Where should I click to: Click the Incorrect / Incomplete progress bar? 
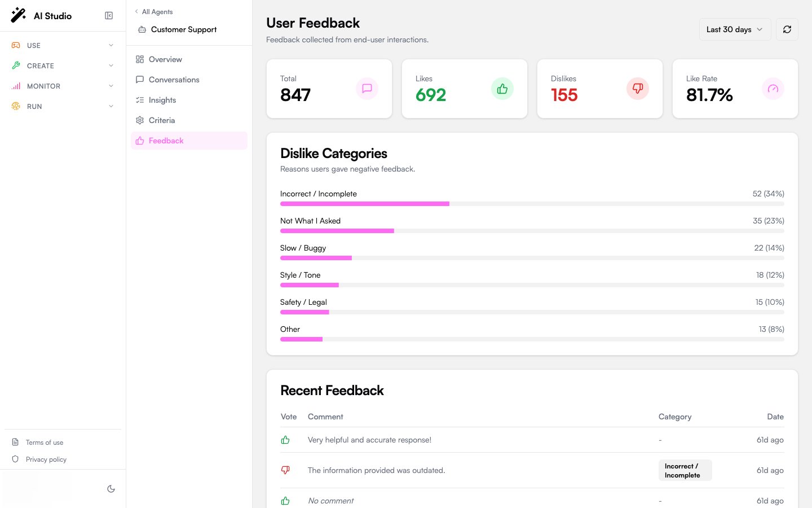tap(532, 204)
